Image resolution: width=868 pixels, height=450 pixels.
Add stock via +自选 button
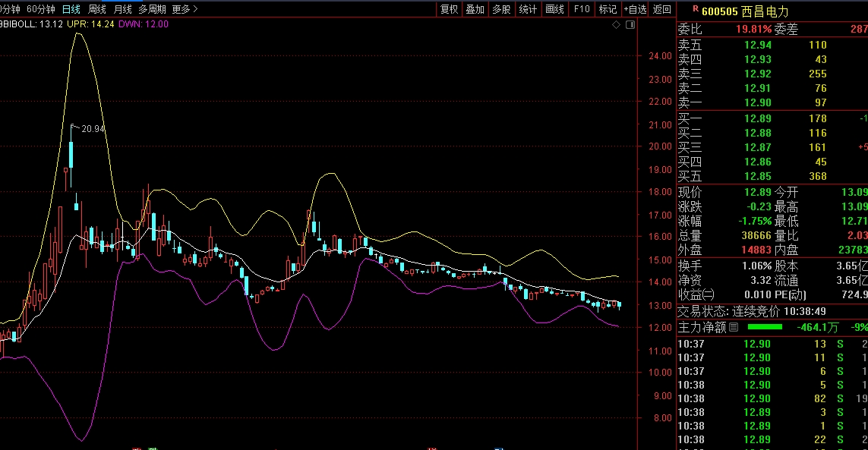tap(635, 9)
